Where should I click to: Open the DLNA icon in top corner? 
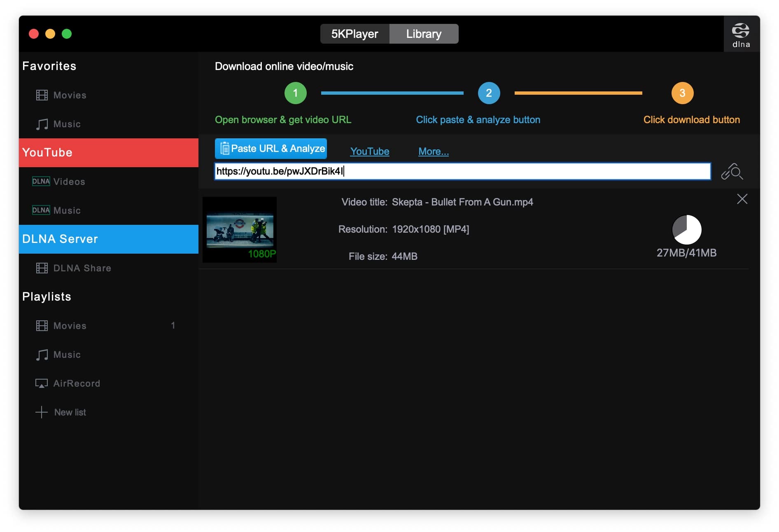click(x=741, y=35)
